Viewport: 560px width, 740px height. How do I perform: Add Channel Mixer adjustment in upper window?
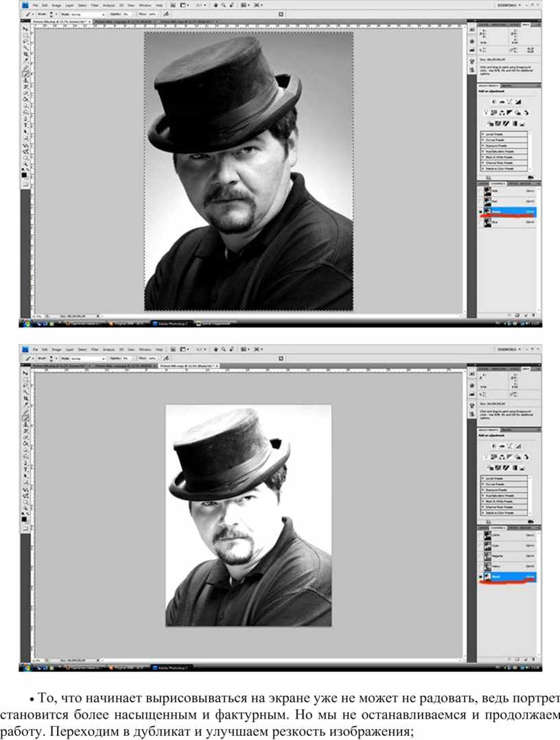(x=526, y=113)
